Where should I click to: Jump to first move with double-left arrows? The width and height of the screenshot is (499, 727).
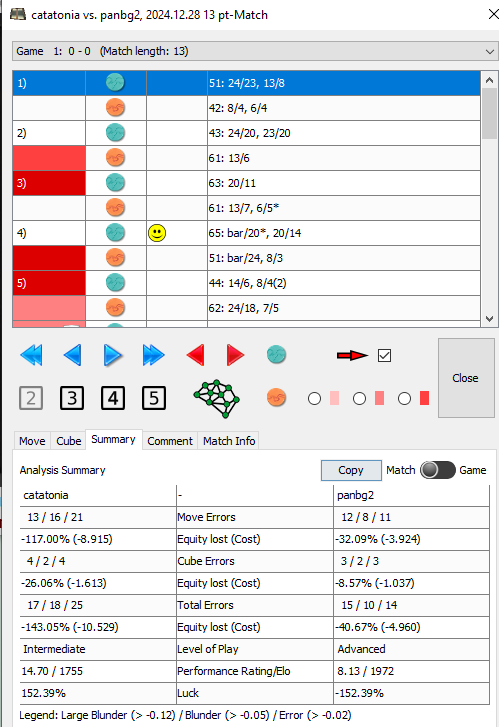(x=32, y=355)
